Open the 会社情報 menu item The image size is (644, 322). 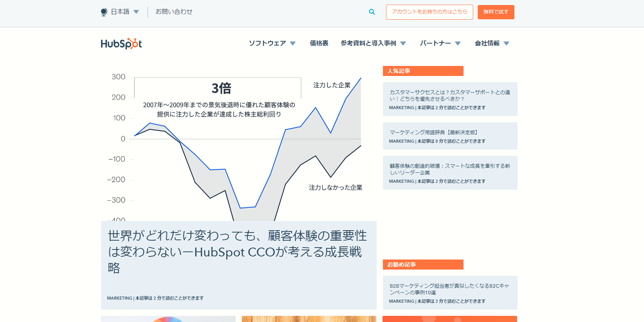pyautogui.click(x=487, y=43)
